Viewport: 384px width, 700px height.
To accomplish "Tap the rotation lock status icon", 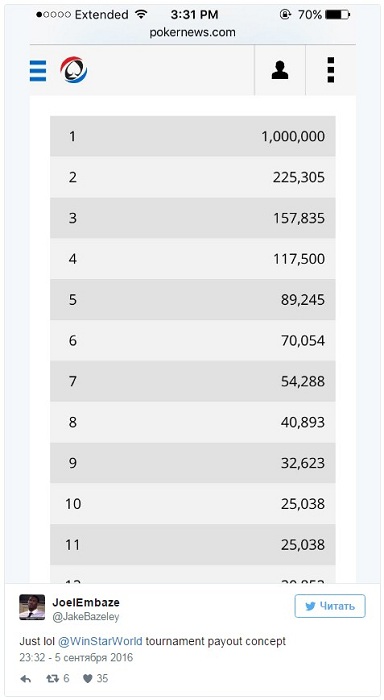I will 285,15.
